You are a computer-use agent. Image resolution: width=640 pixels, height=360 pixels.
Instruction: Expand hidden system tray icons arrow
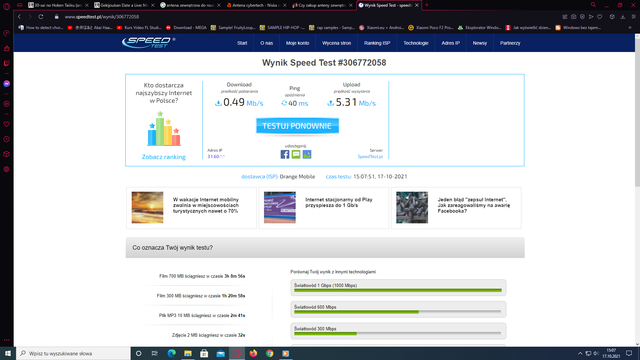tap(580, 353)
